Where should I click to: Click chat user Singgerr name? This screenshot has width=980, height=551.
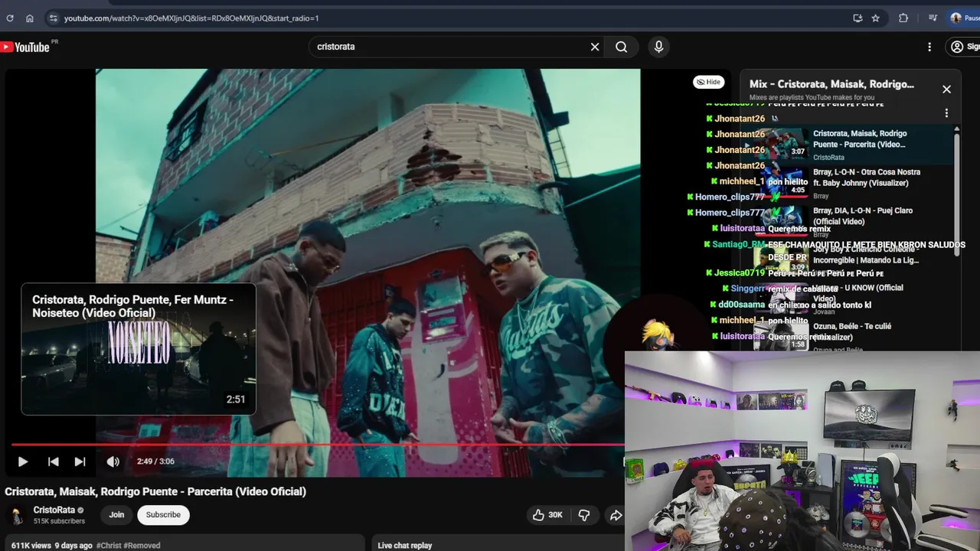point(747,289)
